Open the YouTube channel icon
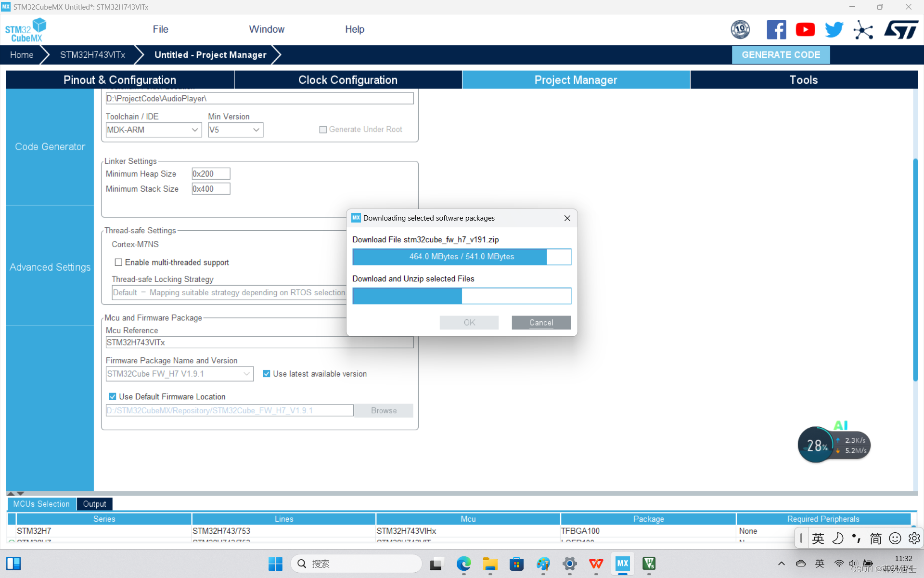 tap(805, 30)
